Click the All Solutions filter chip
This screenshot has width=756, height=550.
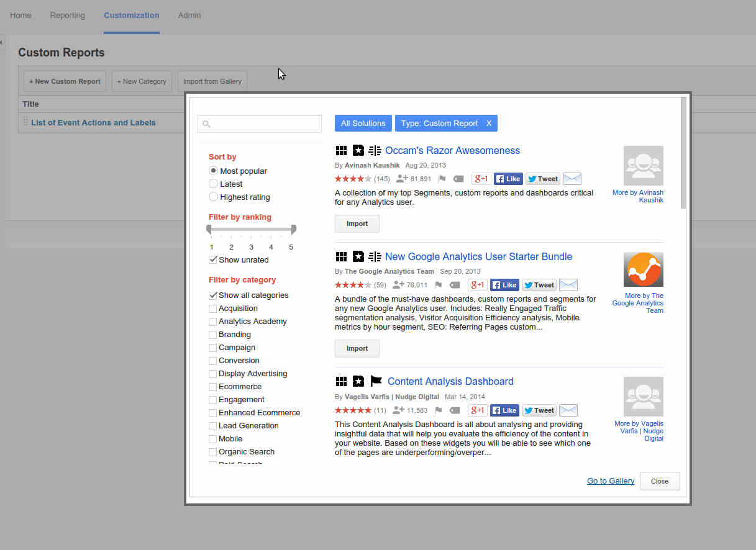pos(363,124)
